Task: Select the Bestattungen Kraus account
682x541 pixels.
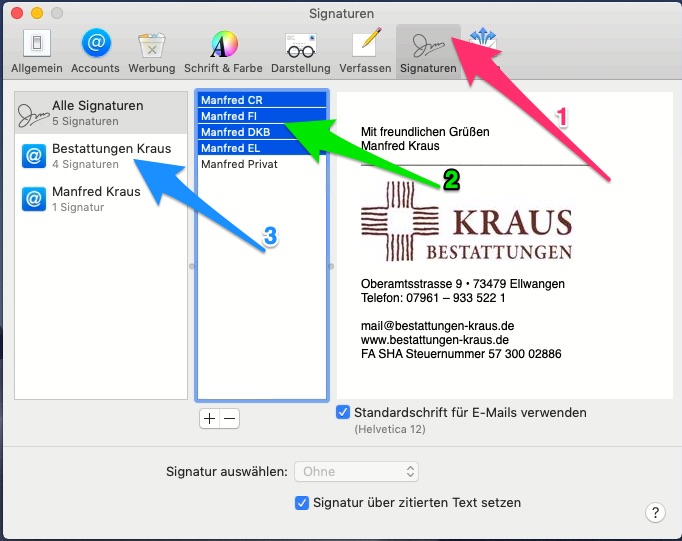Action: 101,155
